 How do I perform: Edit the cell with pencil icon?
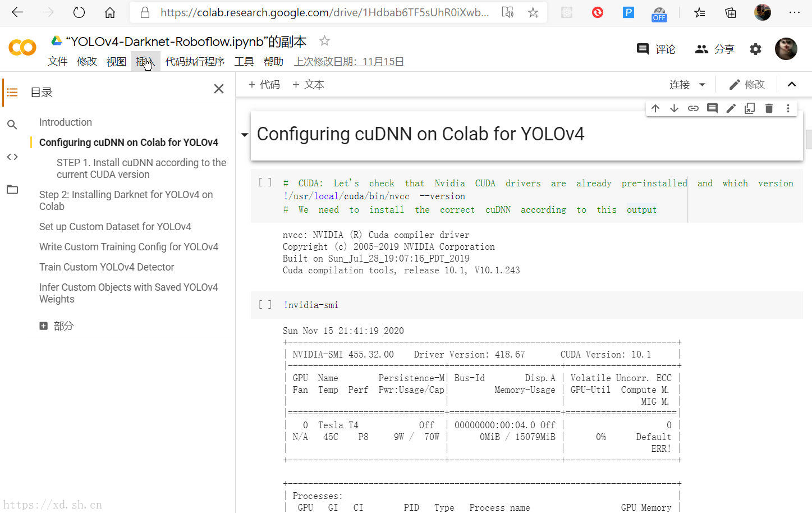731,108
